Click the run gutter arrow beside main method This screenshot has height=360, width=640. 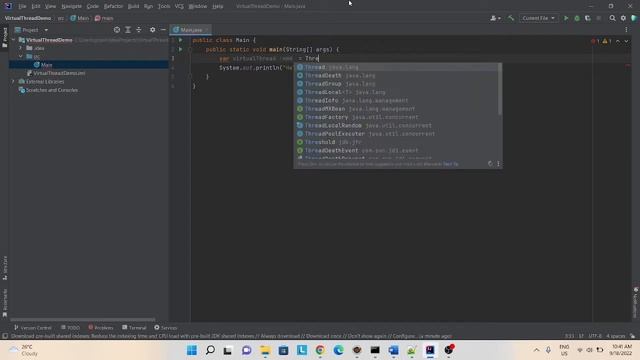click(180, 49)
